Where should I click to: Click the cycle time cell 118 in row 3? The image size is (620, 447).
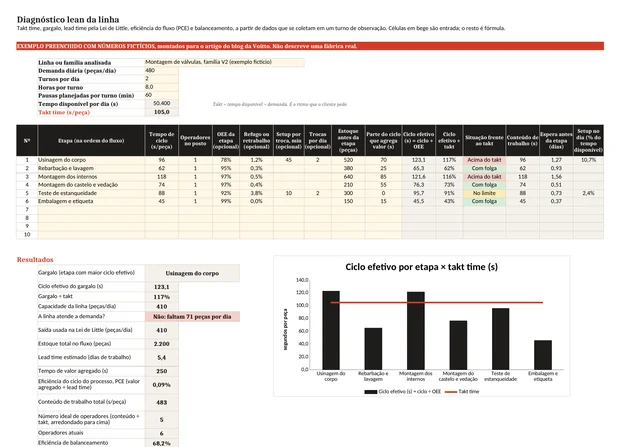tap(161, 177)
